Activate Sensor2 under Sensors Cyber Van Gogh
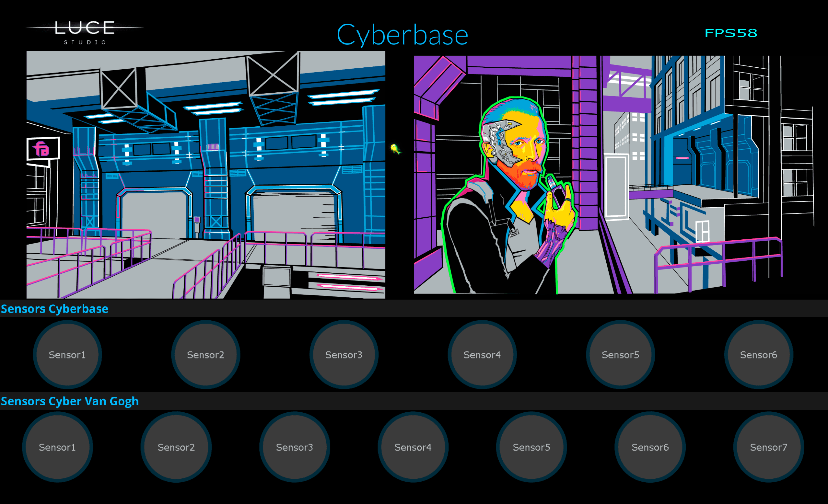828x504 pixels. [x=176, y=447]
